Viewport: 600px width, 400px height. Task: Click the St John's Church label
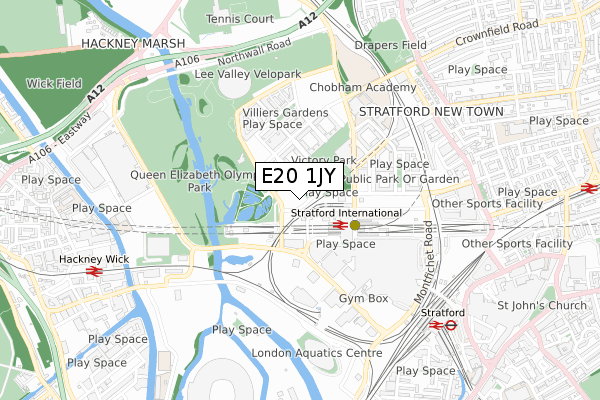[x=541, y=305]
